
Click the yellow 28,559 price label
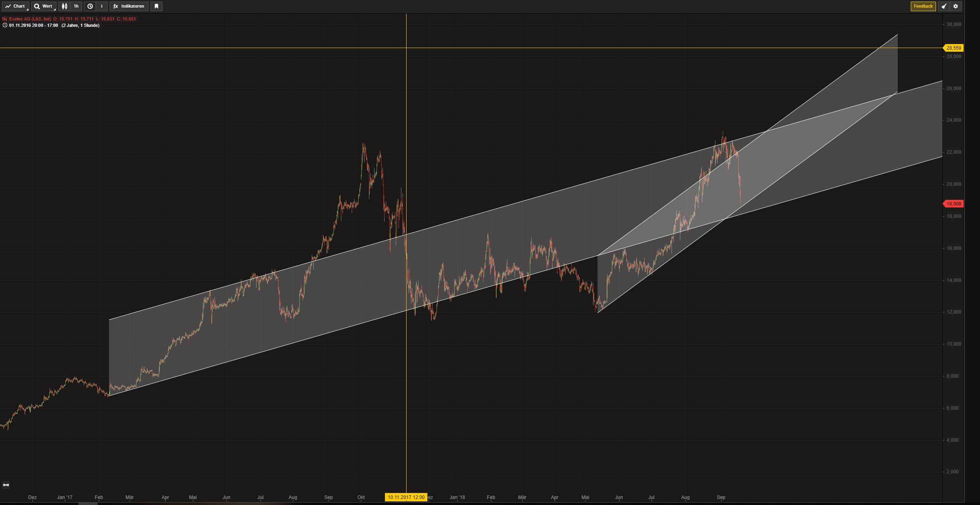pyautogui.click(x=954, y=48)
